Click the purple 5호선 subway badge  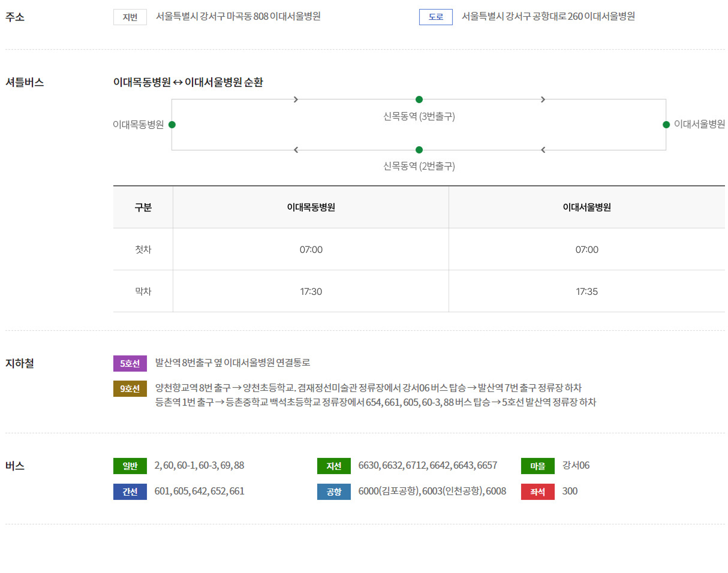(130, 363)
